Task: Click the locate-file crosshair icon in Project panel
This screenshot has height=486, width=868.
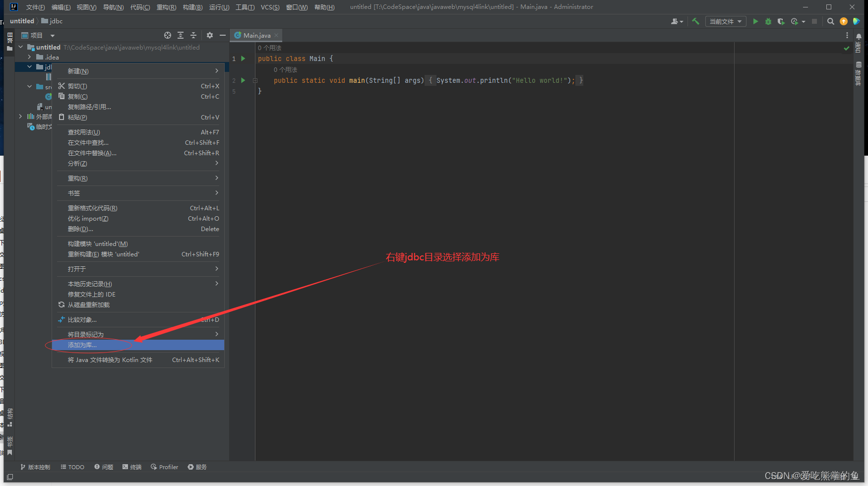Action: 168,35
